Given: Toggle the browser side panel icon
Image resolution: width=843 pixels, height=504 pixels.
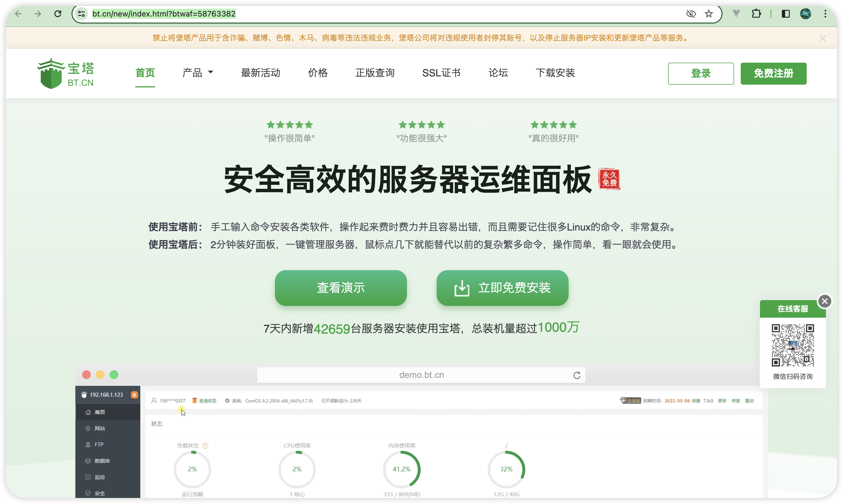Looking at the screenshot, I should pos(786,14).
